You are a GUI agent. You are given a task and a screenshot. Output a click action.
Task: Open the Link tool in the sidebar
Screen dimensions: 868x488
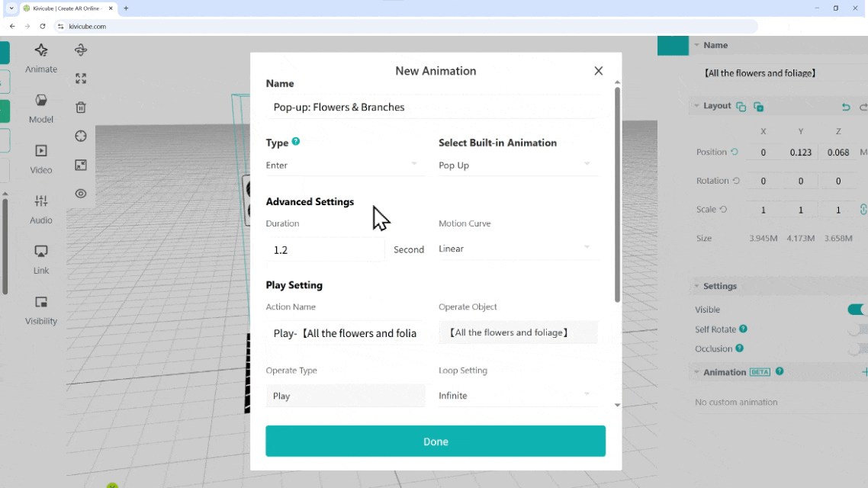(41, 258)
